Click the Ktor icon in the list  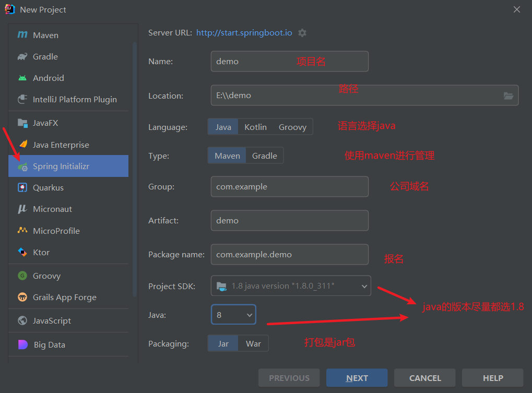[x=22, y=252]
